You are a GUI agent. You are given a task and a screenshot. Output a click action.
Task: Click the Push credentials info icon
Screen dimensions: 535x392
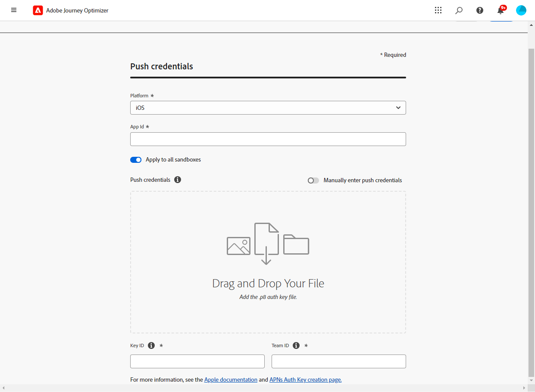click(178, 180)
